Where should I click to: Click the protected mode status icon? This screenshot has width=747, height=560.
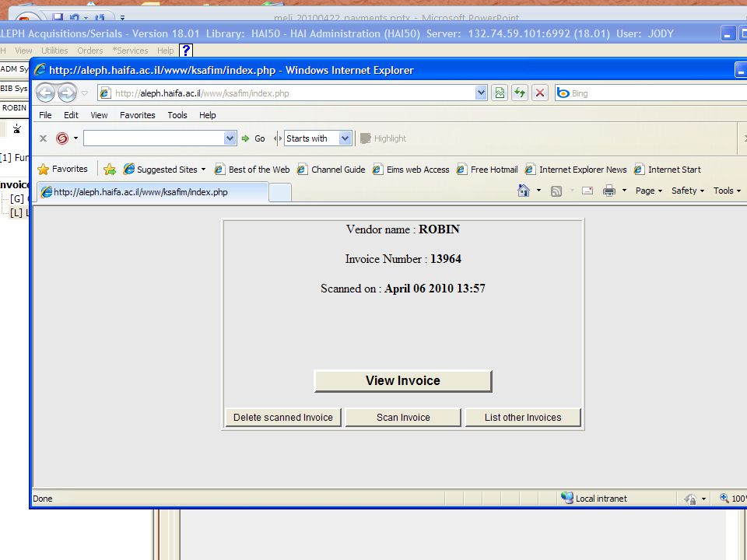click(690, 499)
